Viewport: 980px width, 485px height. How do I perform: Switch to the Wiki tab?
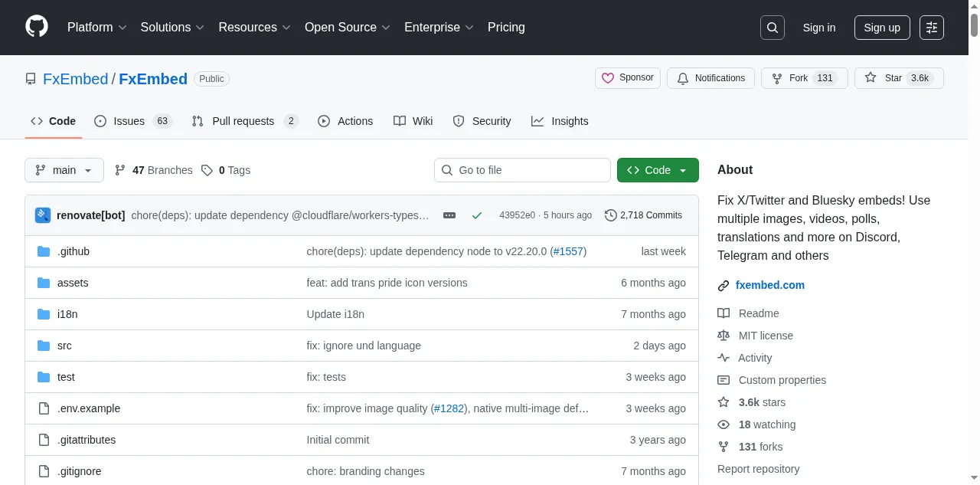point(413,121)
